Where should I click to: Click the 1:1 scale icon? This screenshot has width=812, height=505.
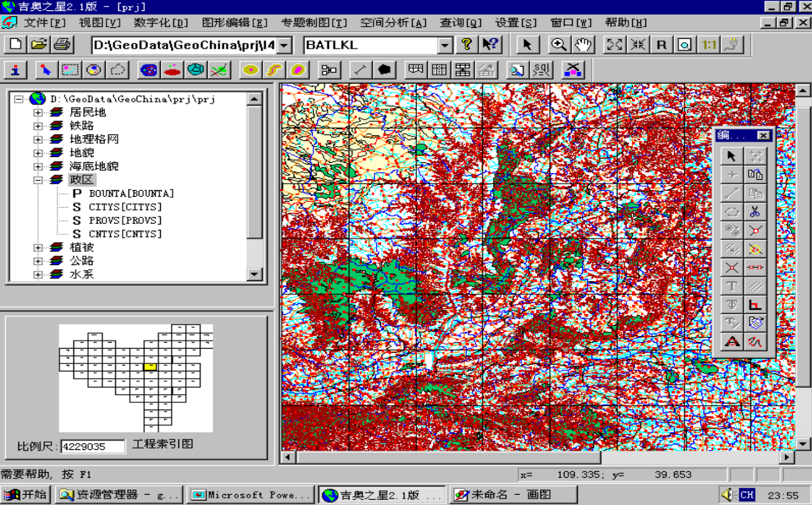pos(708,45)
